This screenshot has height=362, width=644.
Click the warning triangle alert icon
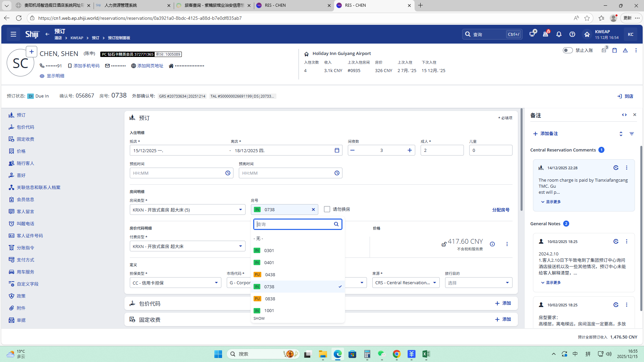[x=625, y=50]
